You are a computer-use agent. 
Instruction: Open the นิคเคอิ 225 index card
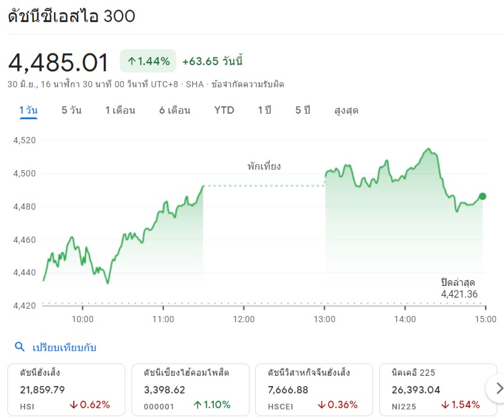pyautogui.click(x=438, y=389)
